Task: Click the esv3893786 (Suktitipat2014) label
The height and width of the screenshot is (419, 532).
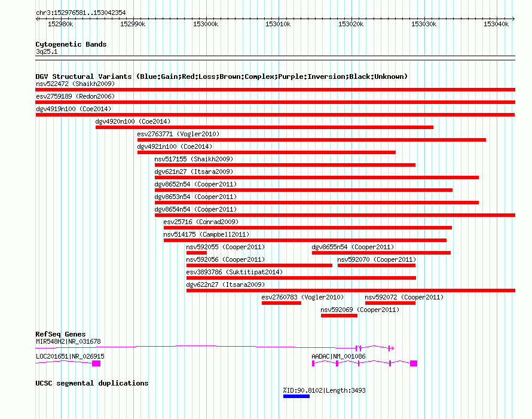Action: pos(234,272)
